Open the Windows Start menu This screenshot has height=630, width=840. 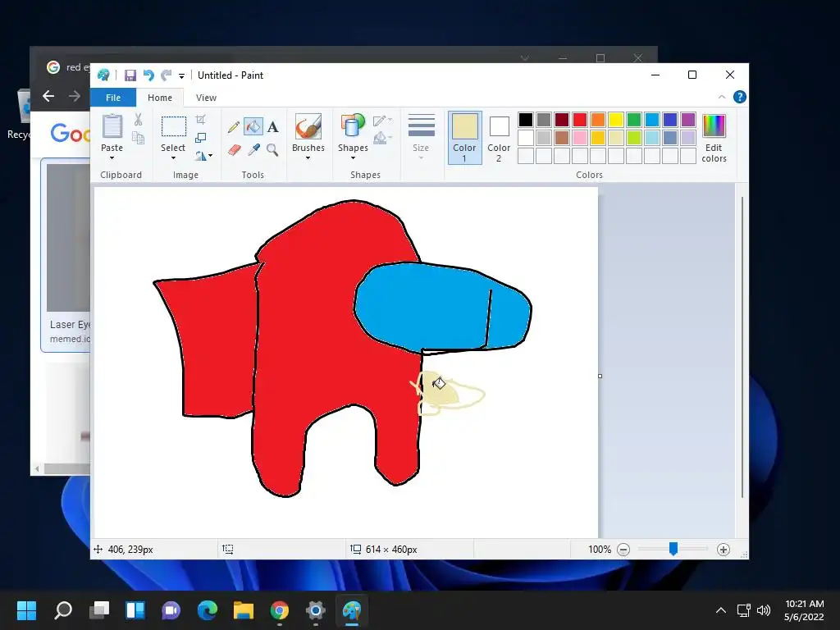(27, 610)
